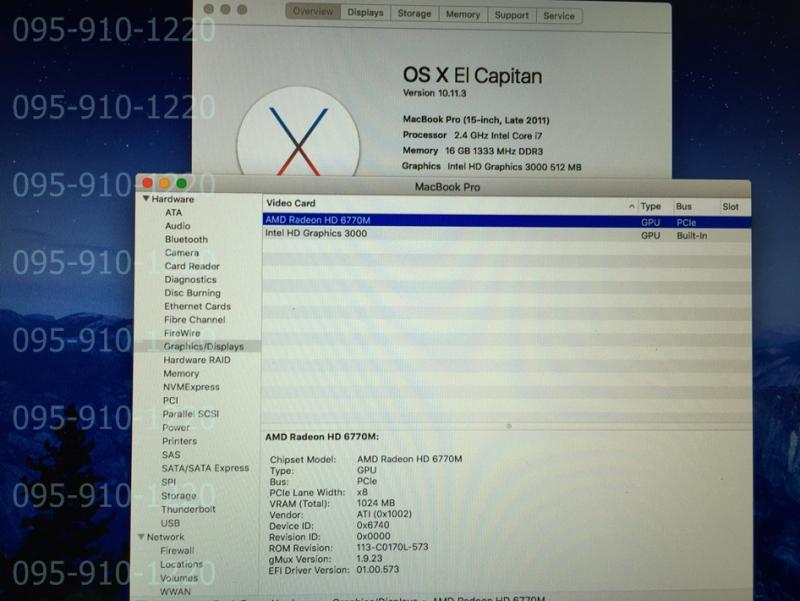Click the Device ID value 0x6740
This screenshot has height=601, width=800.
pyautogui.click(x=373, y=525)
